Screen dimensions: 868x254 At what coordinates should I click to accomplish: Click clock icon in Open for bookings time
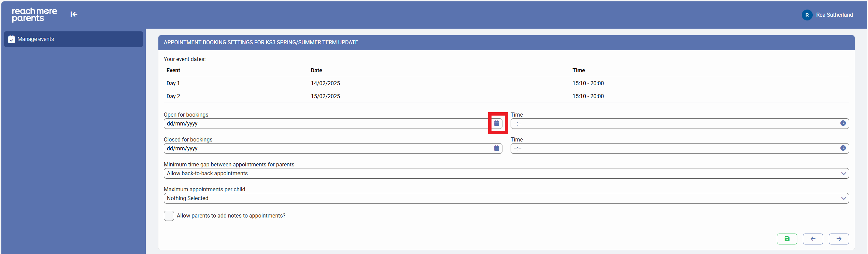(843, 123)
